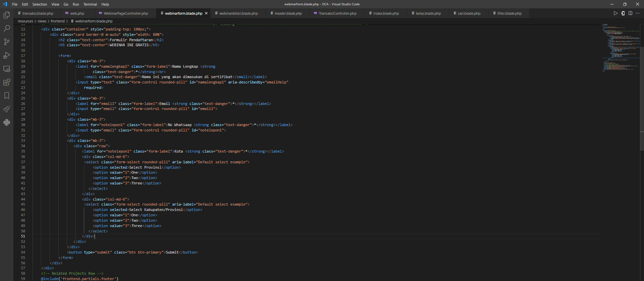This screenshot has height=281, width=644.
Task: Close the webinarform.blade.php tab
Action: pyautogui.click(x=206, y=13)
